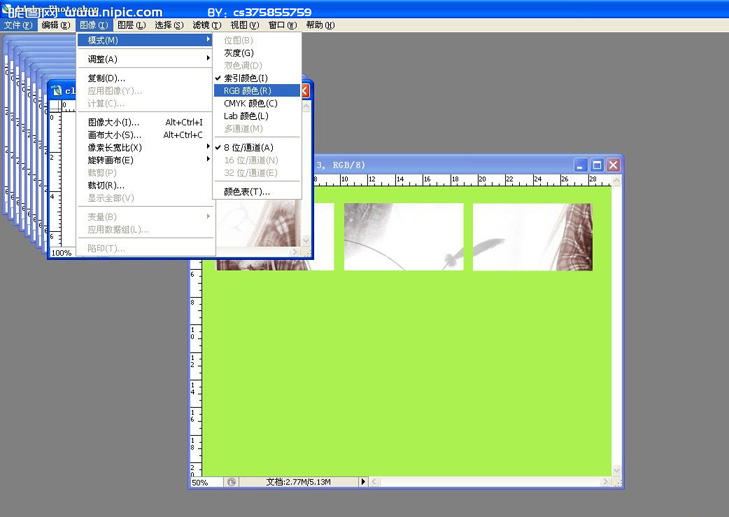
Task: Choose the 应用数据组(L)... entry
Action: click(145, 229)
